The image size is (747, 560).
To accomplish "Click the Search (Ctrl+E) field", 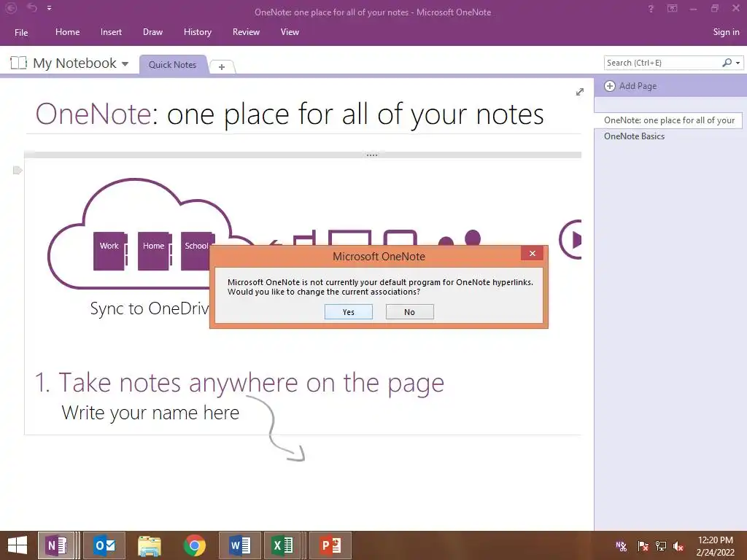I will (662, 63).
